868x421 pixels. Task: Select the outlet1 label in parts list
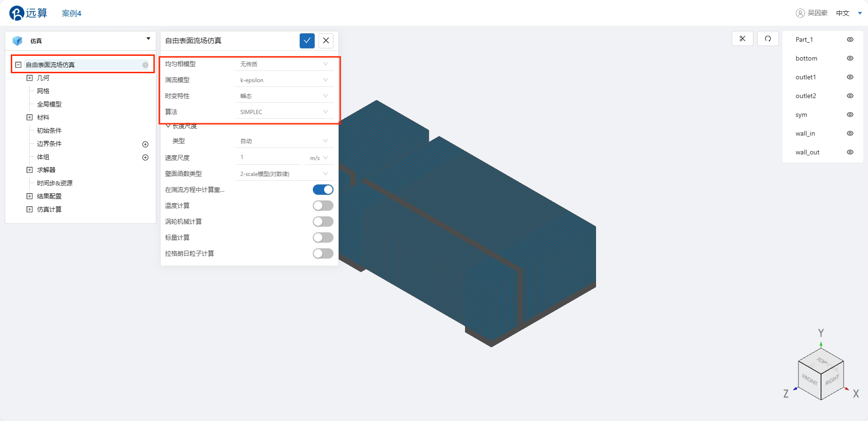pos(806,77)
